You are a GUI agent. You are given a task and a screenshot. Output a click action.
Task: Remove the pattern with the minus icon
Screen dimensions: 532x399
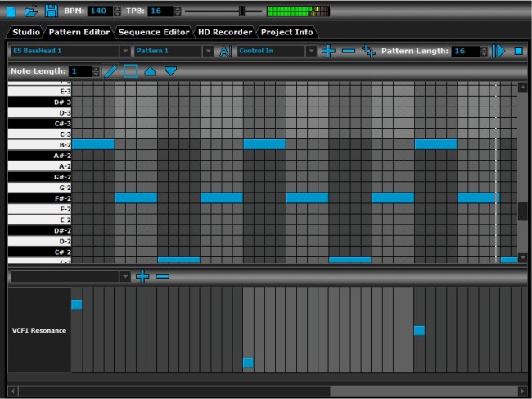[349, 52]
